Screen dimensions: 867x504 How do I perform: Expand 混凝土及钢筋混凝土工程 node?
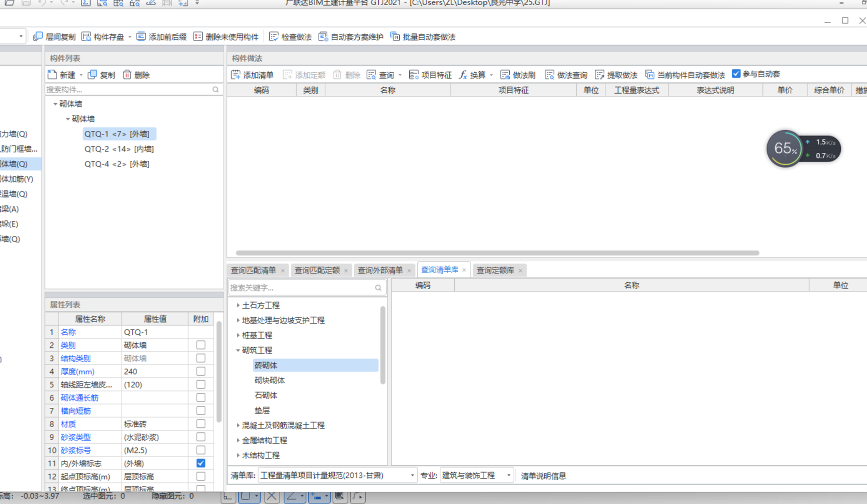click(238, 425)
